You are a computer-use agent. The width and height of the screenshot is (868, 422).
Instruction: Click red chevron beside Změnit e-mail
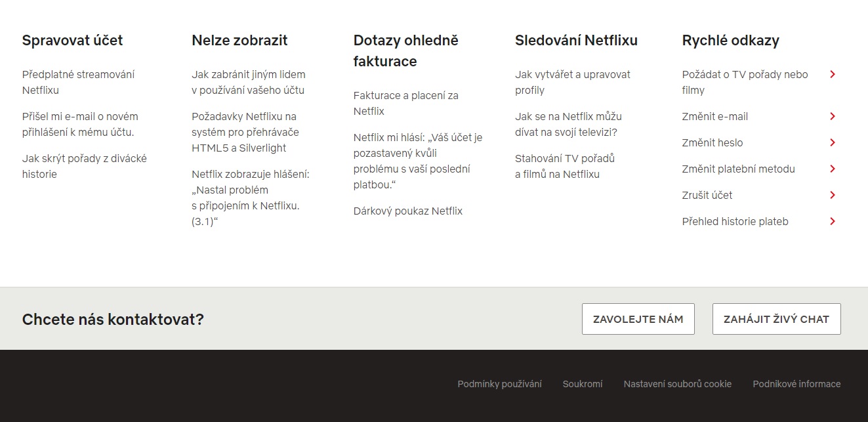point(833,116)
